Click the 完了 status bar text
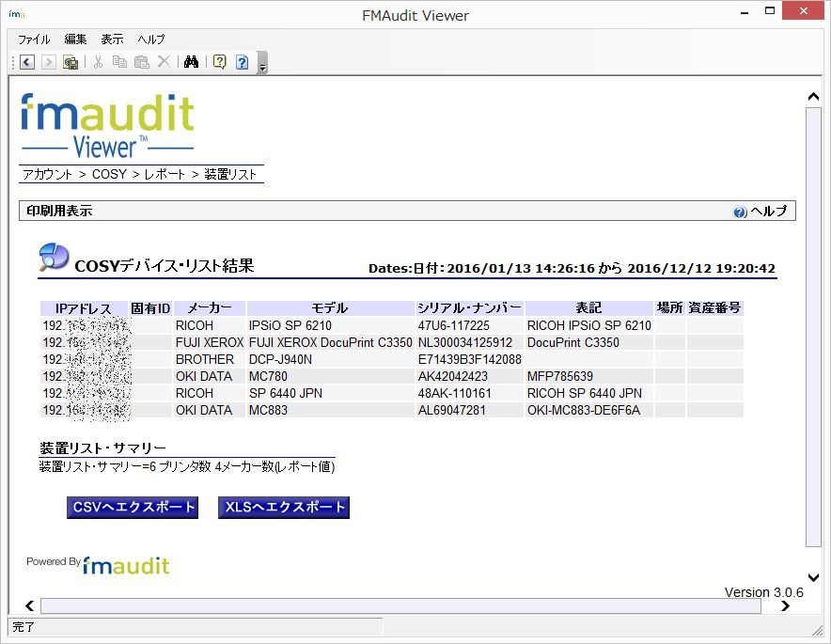Viewport: 831px width, 644px height. (24, 627)
